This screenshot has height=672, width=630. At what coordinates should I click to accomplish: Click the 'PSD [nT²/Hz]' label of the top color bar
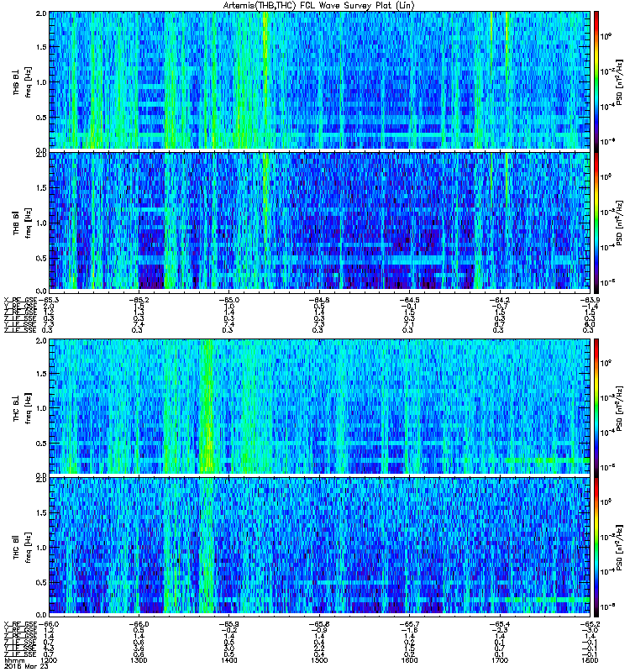[x=619, y=81]
